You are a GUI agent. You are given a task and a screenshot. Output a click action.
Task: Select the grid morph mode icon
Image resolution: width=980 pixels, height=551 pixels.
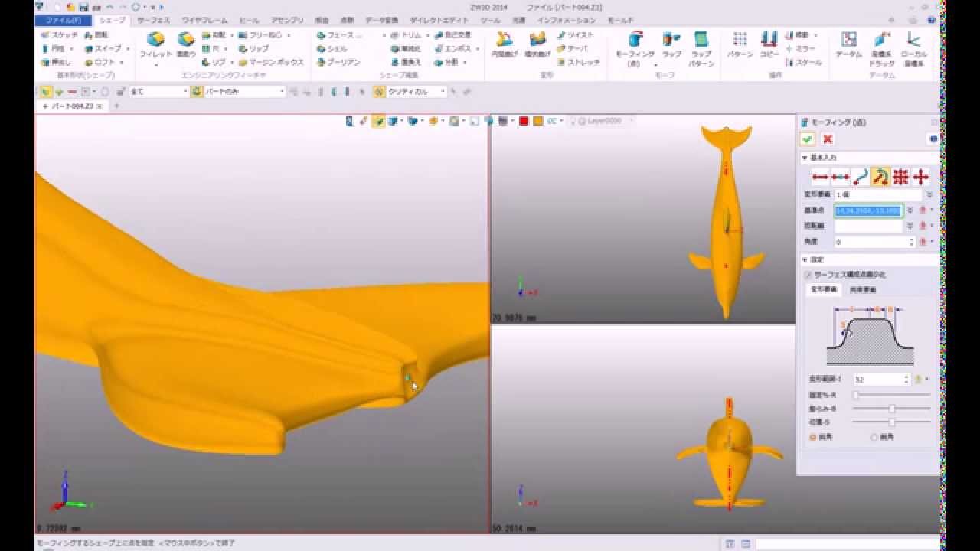coord(900,177)
